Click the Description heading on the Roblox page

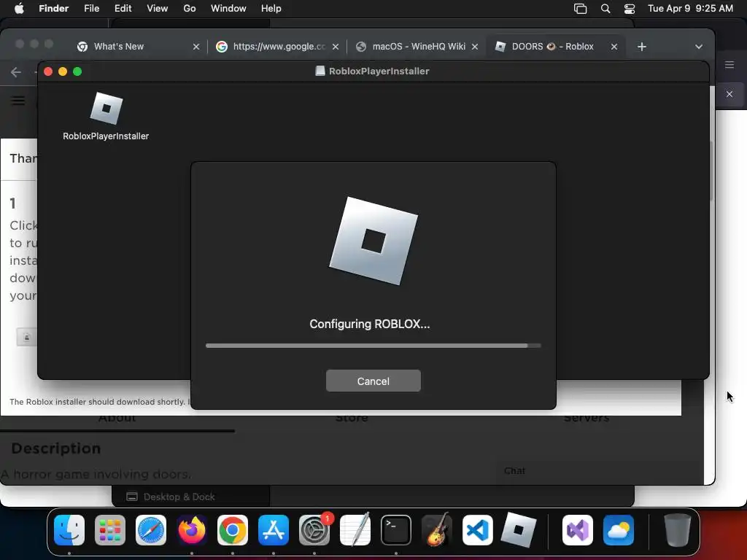point(55,448)
